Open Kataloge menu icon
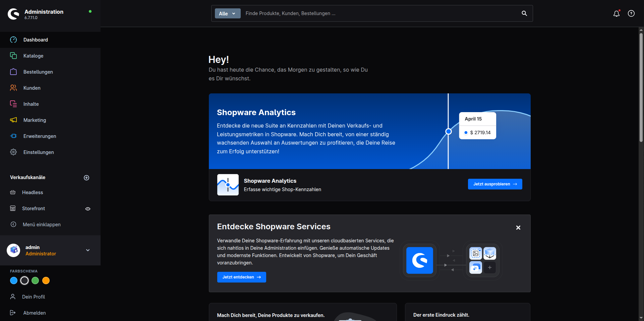The image size is (644, 321). pos(13,56)
